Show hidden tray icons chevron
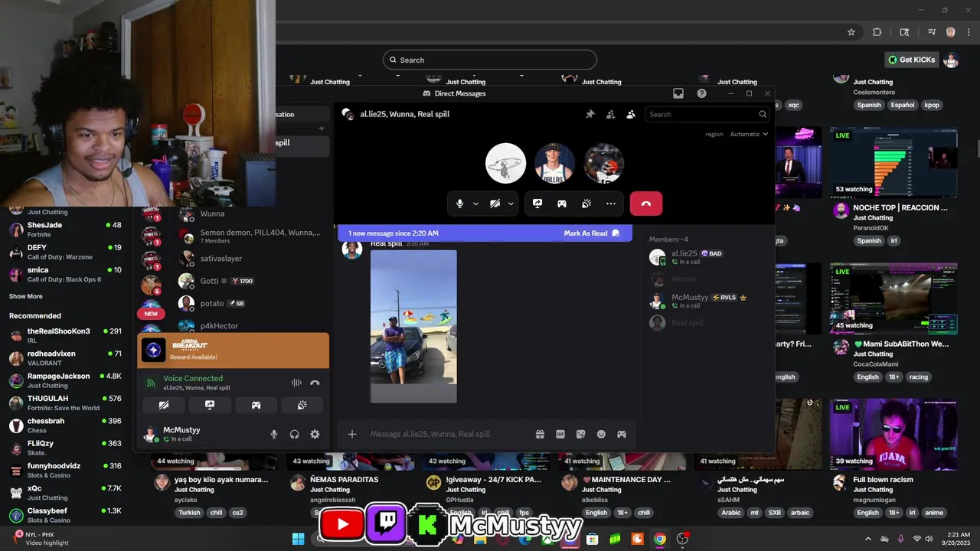The height and width of the screenshot is (551, 980). (867, 539)
